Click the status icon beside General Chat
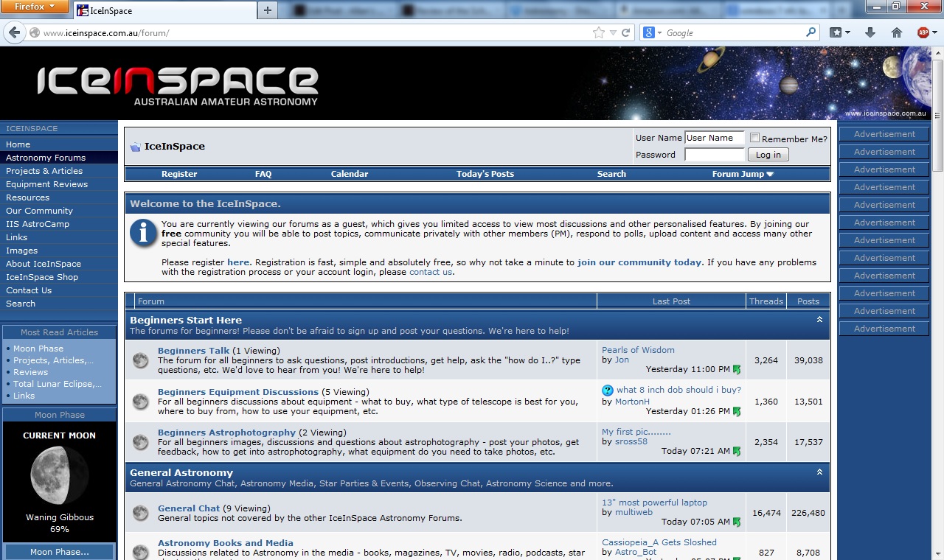The image size is (944, 560). click(140, 513)
